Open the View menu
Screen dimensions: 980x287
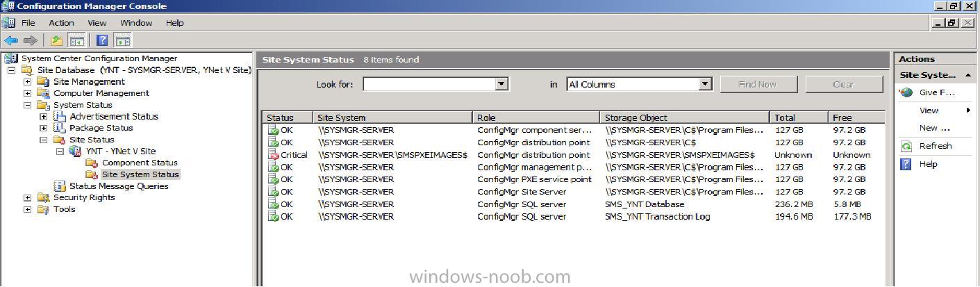coord(97,23)
